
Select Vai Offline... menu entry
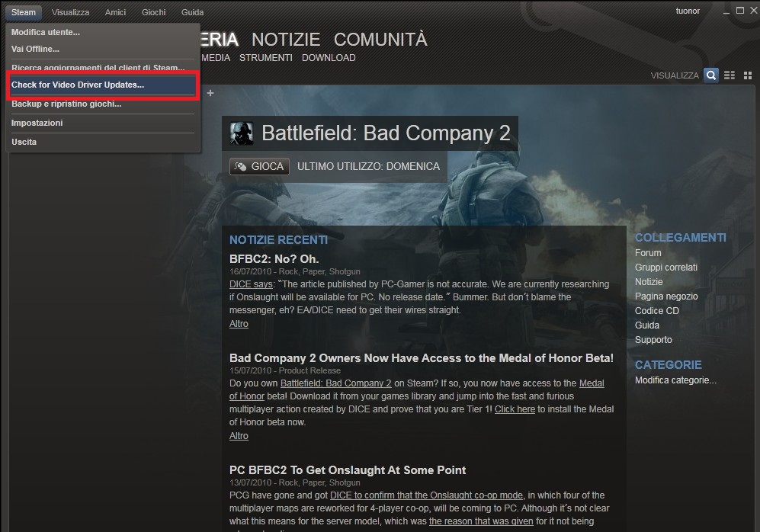point(102,49)
